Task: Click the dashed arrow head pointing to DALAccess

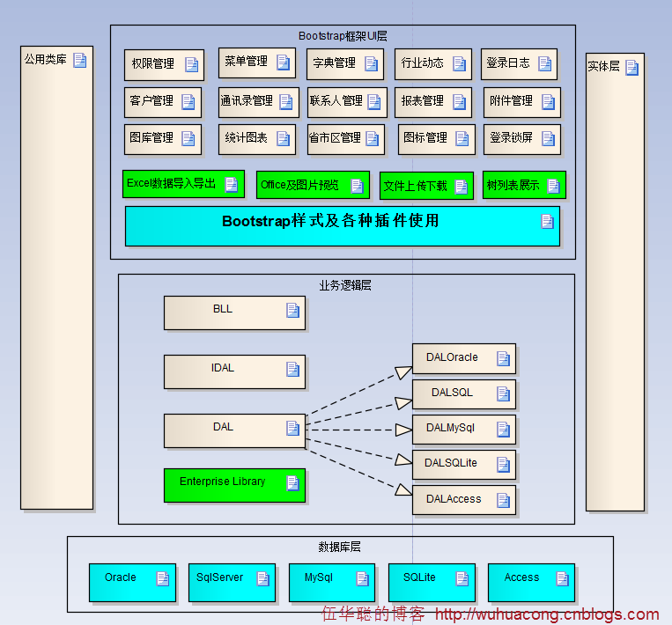Action: point(403,489)
